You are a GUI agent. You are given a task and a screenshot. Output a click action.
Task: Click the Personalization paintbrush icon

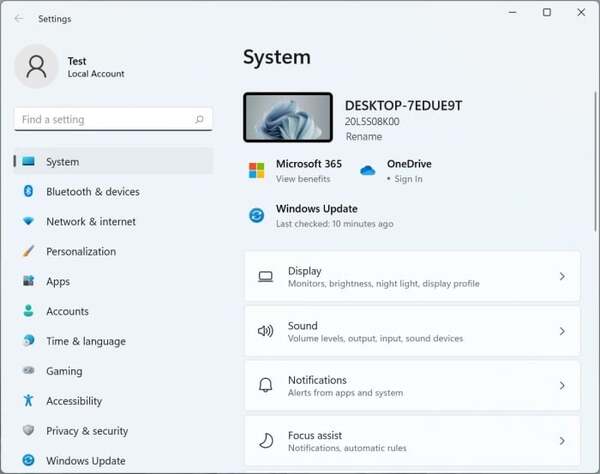[x=28, y=252]
